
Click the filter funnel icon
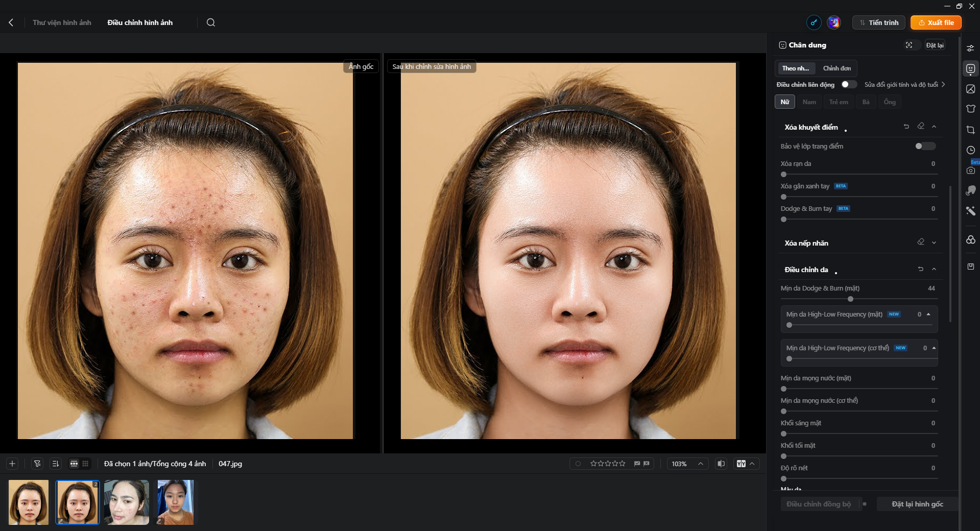(37, 464)
